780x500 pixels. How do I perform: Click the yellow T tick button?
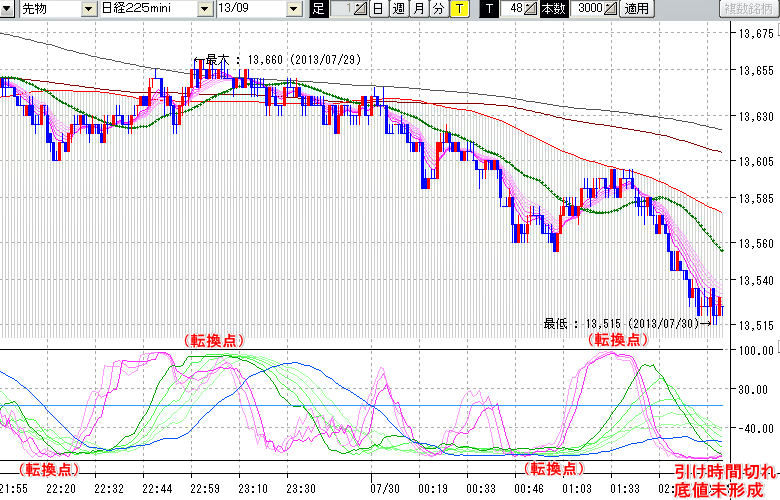point(459,9)
